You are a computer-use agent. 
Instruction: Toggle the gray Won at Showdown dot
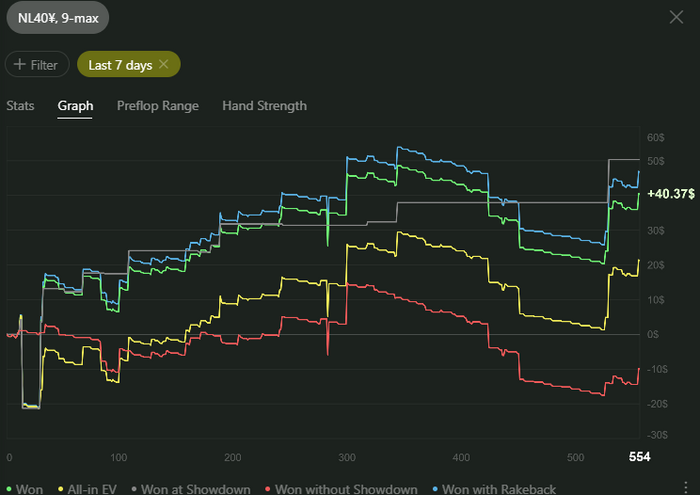tap(135, 487)
